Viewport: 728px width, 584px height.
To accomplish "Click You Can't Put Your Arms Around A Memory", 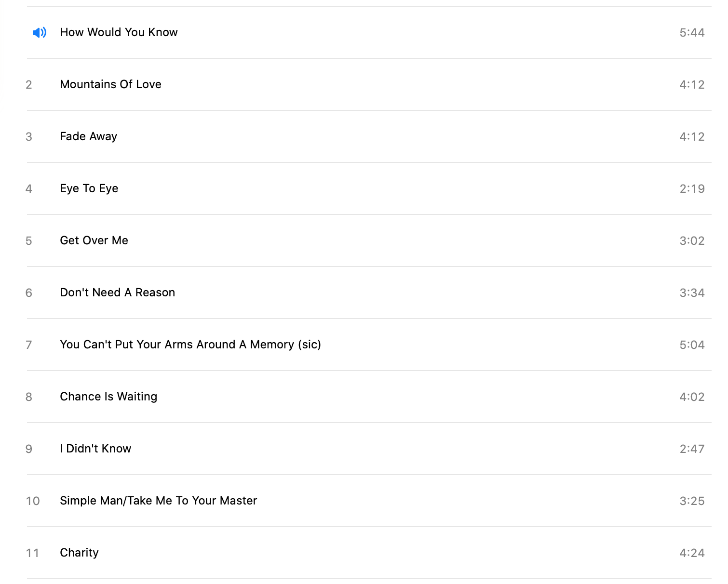I will coord(190,345).
